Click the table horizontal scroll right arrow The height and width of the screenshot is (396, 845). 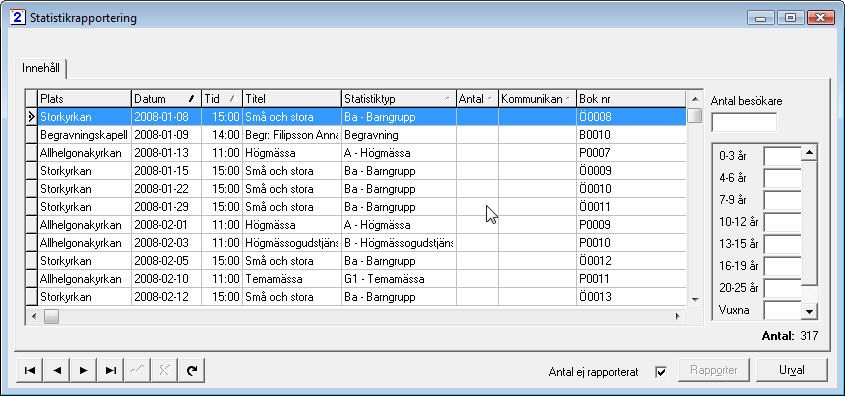pos(678,316)
